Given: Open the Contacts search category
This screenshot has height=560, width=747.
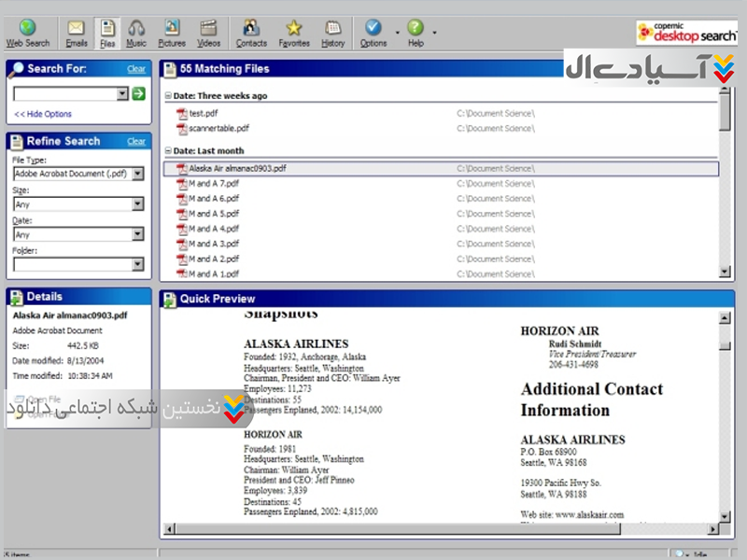Looking at the screenshot, I should 251,33.
